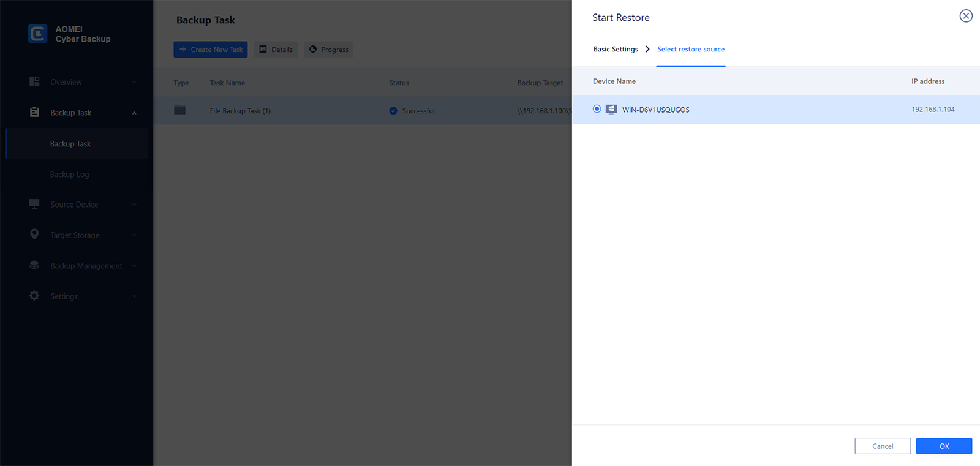Image resolution: width=980 pixels, height=466 pixels.
Task: Click the Task Name column header
Action: [x=227, y=83]
